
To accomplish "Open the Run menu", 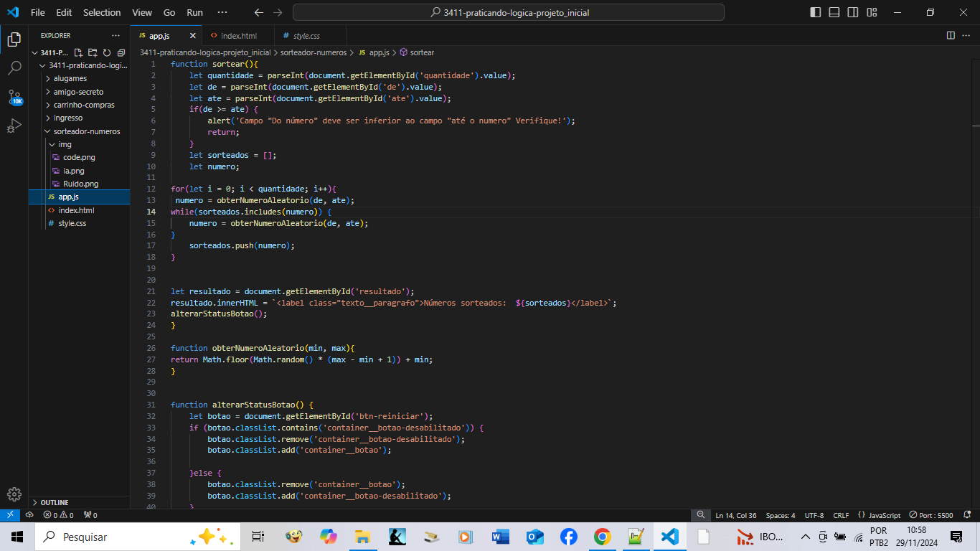I will 194,12.
